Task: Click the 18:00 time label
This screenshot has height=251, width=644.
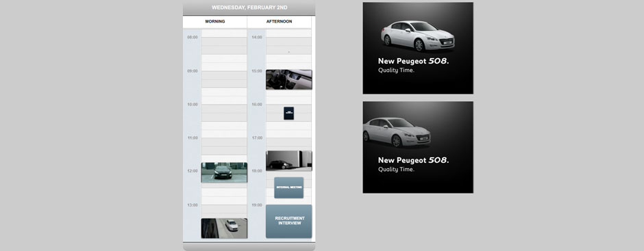Action: [257, 171]
